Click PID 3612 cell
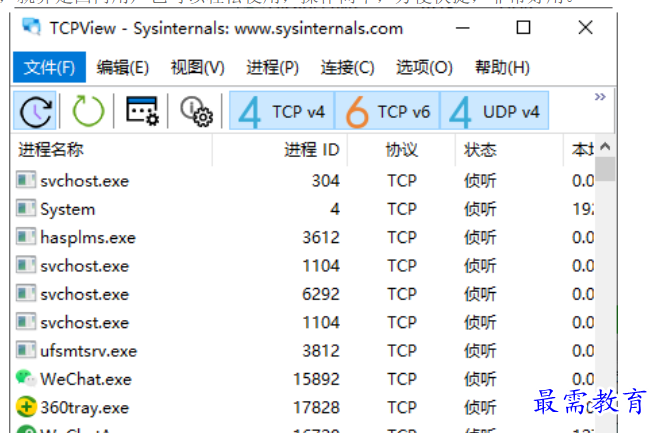Viewport: 655px width, 433px height. point(321,237)
